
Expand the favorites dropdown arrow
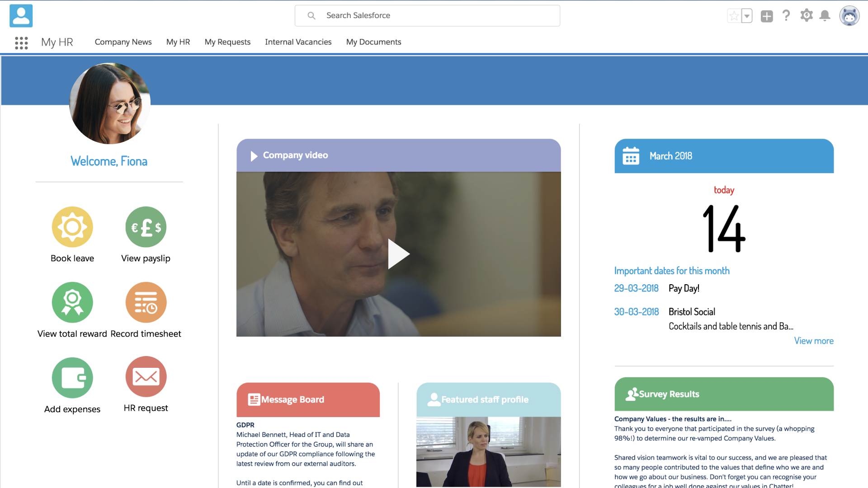(748, 15)
